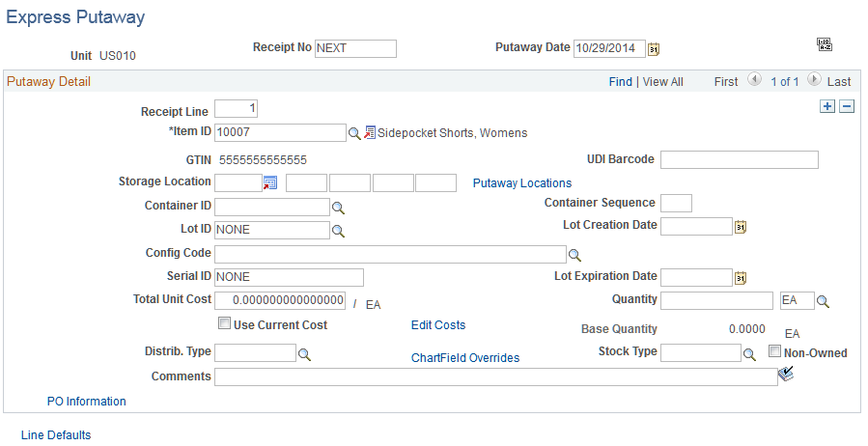Open the Stock Type lookup
Viewport: 868px width, 446px height.
tap(749, 354)
